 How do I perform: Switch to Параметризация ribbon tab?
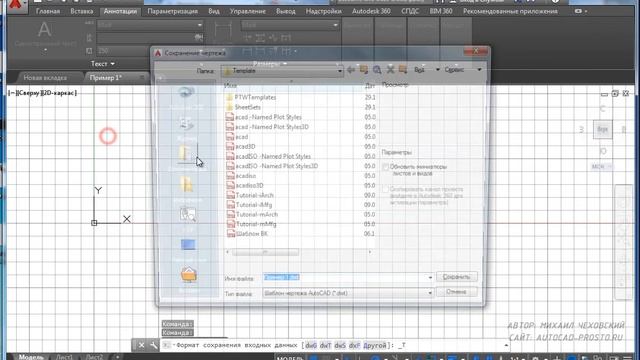click(x=173, y=11)
